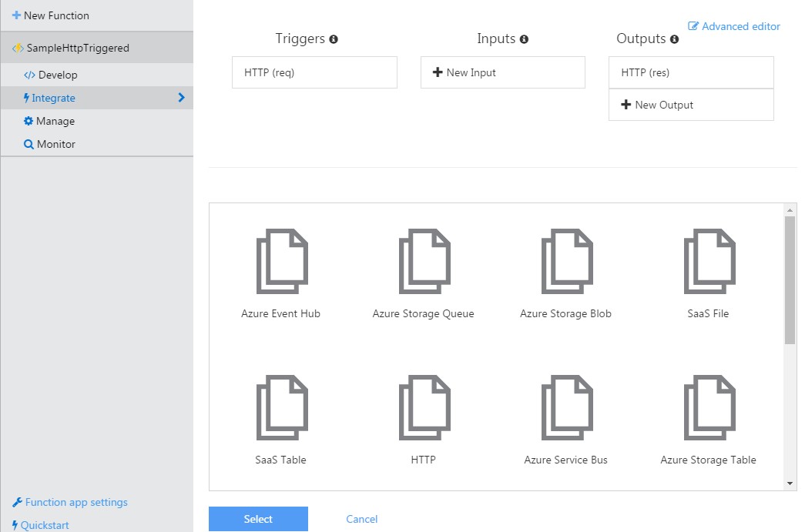This screenshot has height=532, width=805.
Task: Pick the Azure Service Bus output icon
Action: 567,407
